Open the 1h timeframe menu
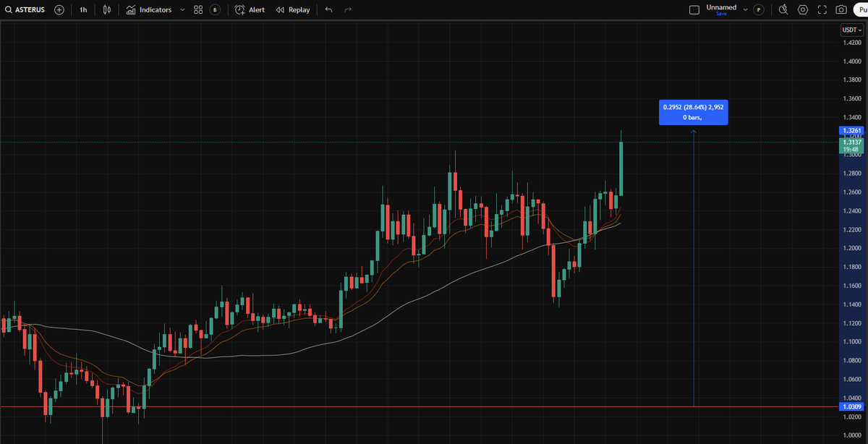 coord(82,9)
